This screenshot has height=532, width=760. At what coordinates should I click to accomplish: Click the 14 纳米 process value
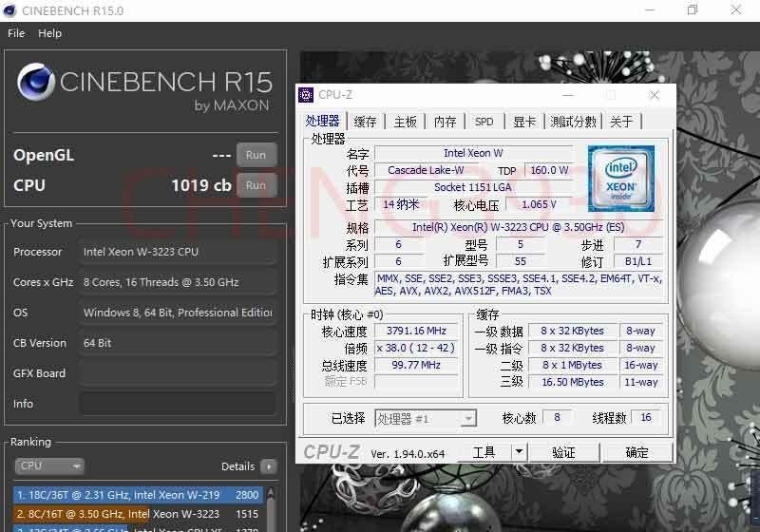pos(401,204)
